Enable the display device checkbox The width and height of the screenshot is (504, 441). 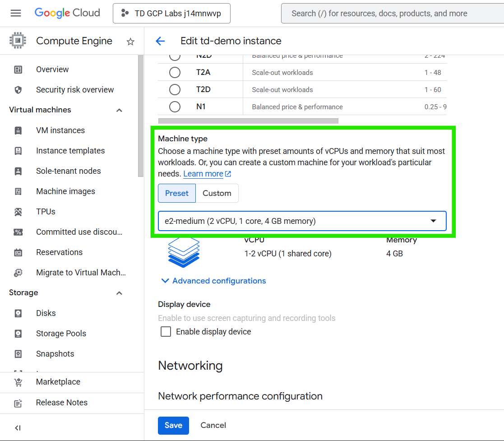pyautogui.click(x=166, y=332)
